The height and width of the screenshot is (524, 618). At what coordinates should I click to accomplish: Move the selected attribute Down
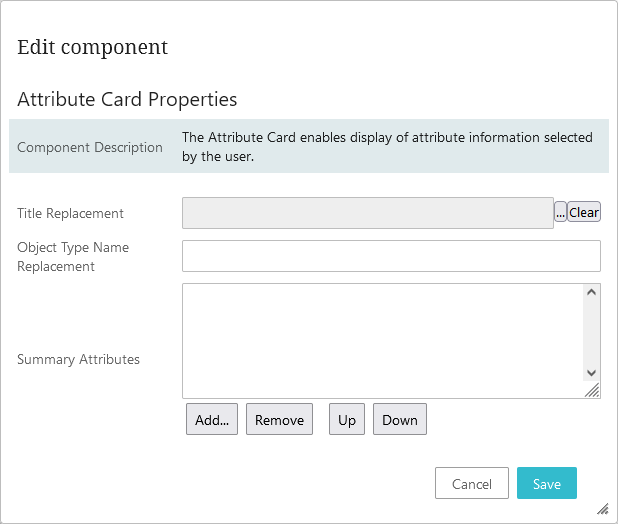pos(400,420)
